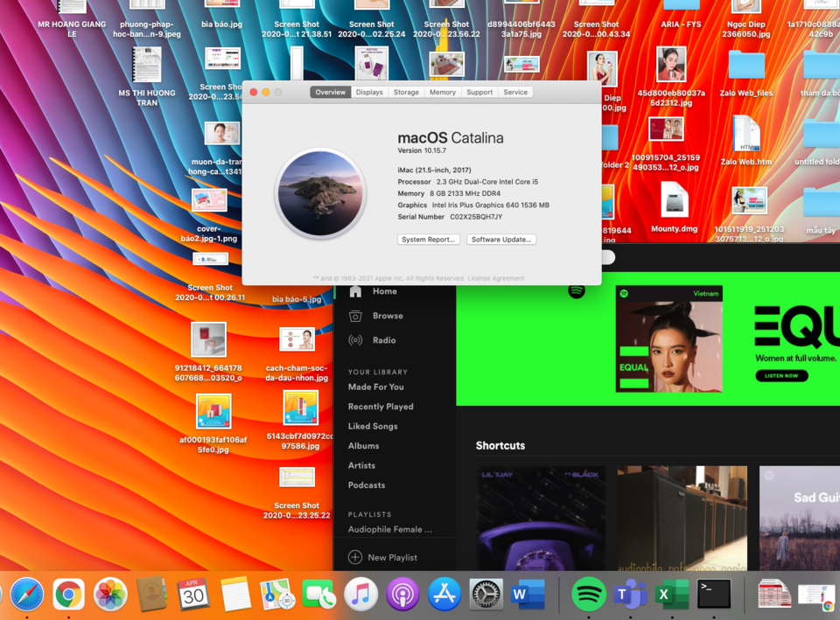Open System Preferences in the Dock
This screenshot has height=620, width=840.
click(486, 595)
